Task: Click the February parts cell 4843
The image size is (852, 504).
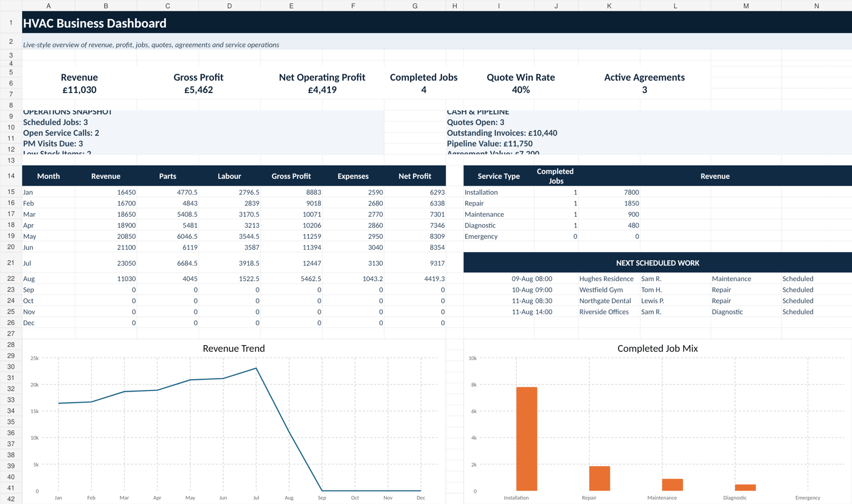Action: click(168, 203)
